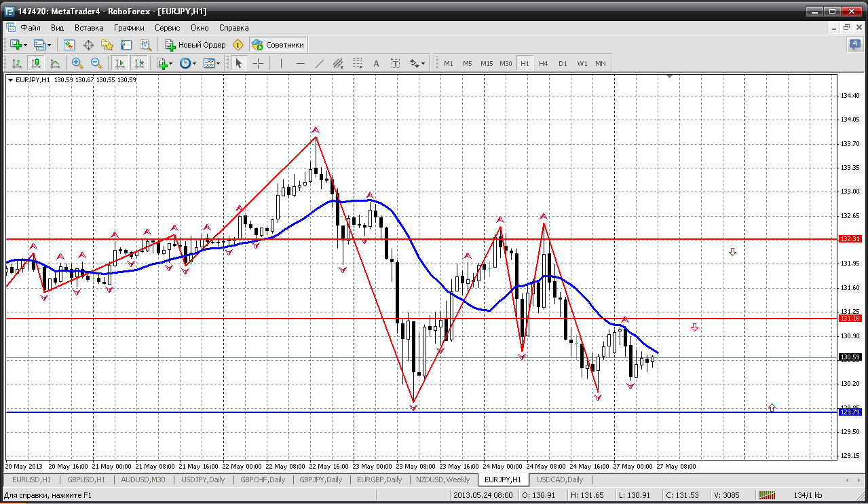This screenshot has width=868, height=504.
Task: Toggle Chart Shift button
Action: (x=139, y=63)
